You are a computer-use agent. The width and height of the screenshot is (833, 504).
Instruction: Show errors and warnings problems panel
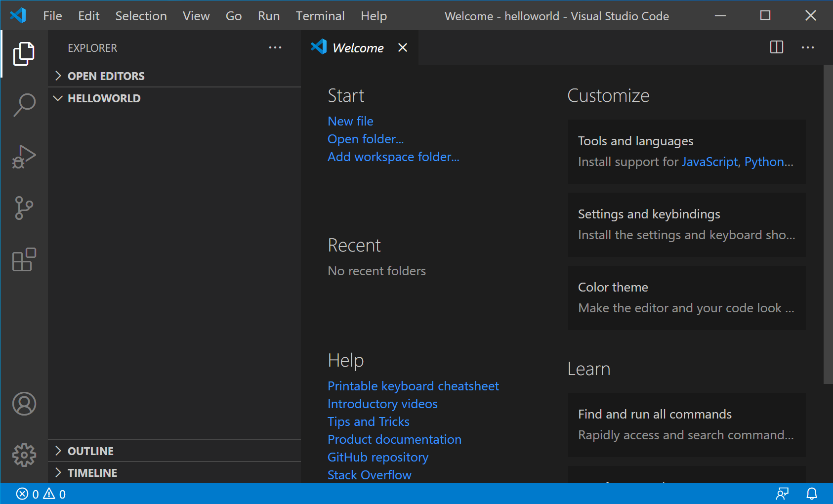click(41, 494)
